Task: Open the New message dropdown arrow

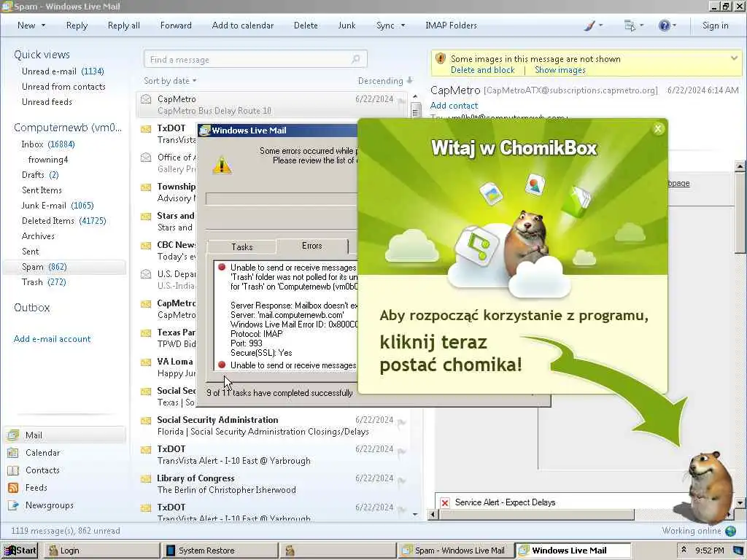Action: click(x=43, y=26)
